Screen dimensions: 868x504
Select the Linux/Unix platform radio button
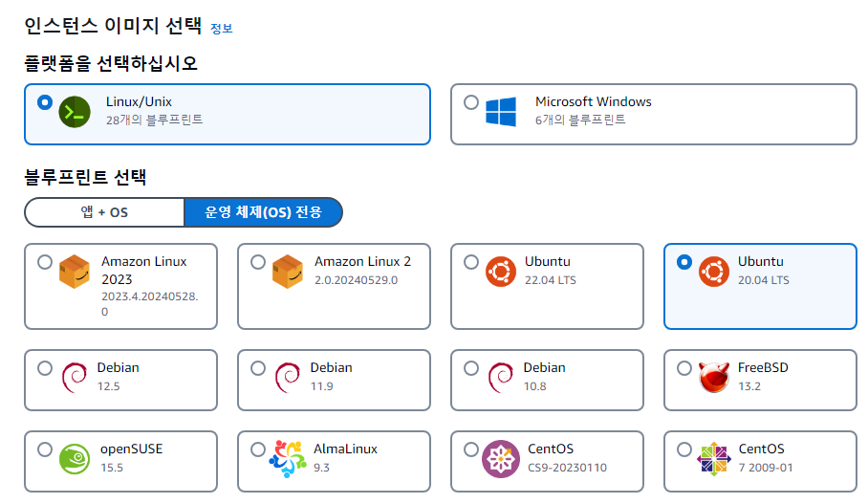(x=45, y=102)
